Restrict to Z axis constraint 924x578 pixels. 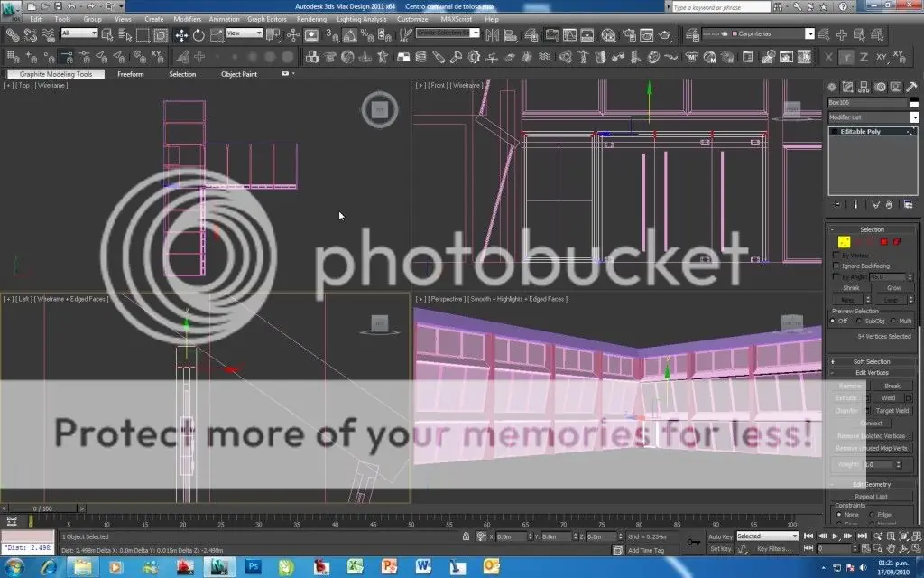(864, 57)
